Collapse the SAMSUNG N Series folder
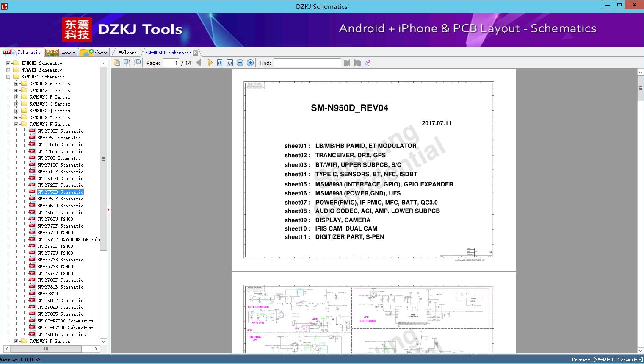The width and height of the screenshot is (644, 364). click(x=16, y=124)
